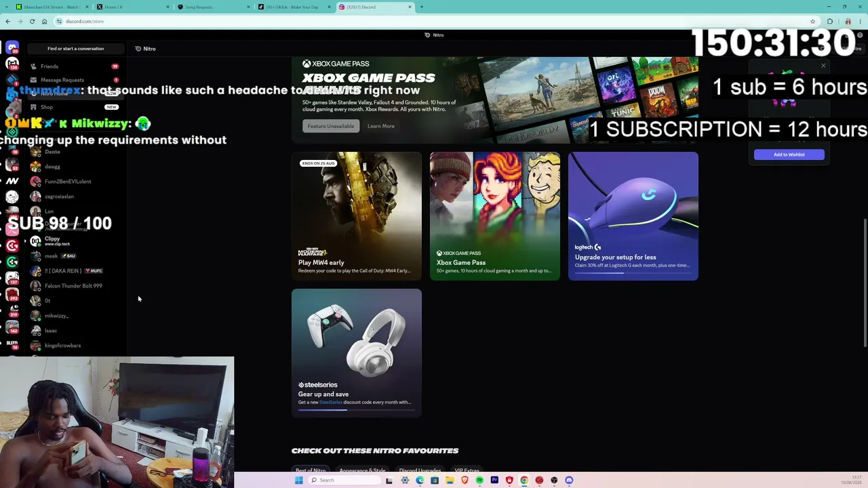This screenshot has height=488, width=868.
Task: Launch Microsoft Edge from taskbar
Action: click(420, 481)
